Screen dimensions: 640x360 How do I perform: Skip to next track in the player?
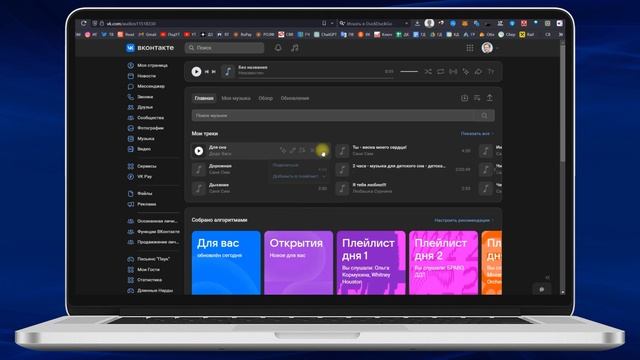pos(213,72)
